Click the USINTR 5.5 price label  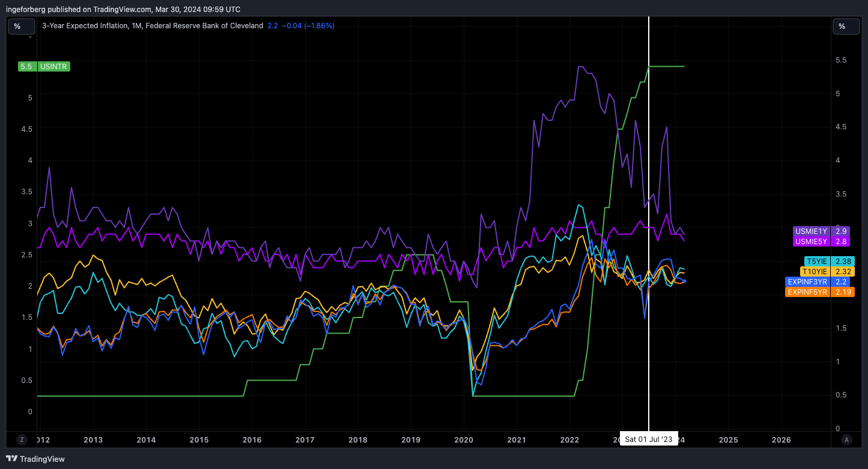click(x=44, y=67)
